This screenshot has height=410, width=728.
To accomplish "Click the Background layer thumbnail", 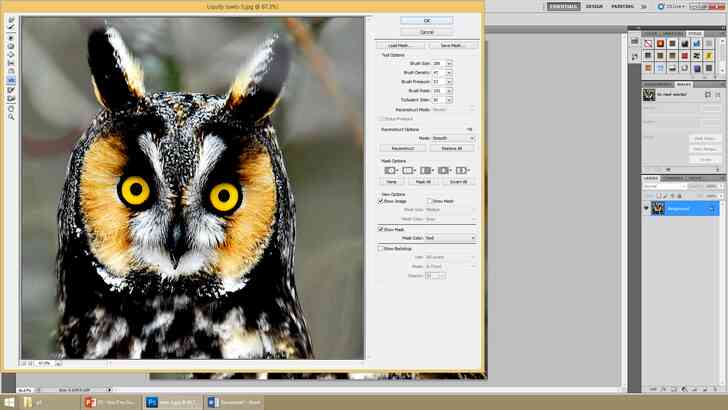I will click(x=658, y=208).
